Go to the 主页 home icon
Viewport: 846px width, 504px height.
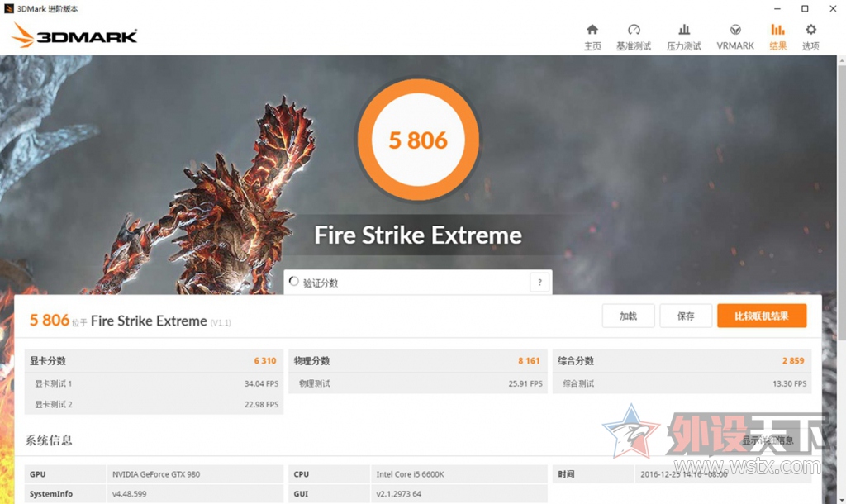[x=592, y=30]
